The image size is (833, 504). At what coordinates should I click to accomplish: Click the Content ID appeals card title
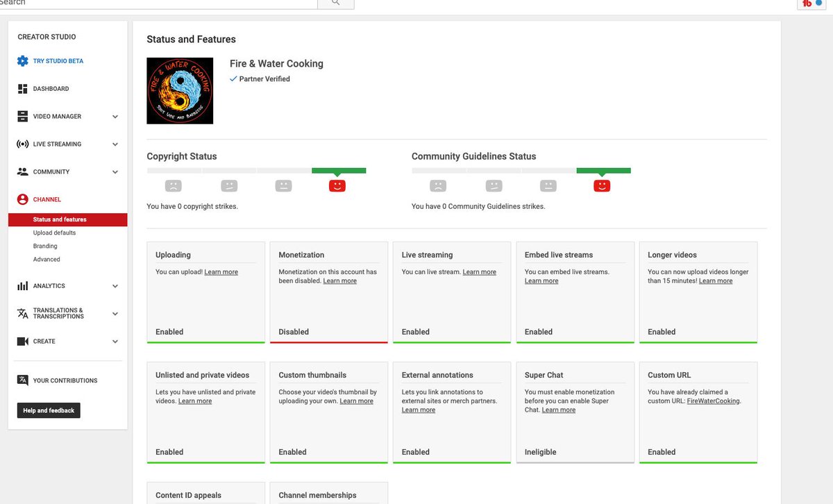(x=188, y=495)
